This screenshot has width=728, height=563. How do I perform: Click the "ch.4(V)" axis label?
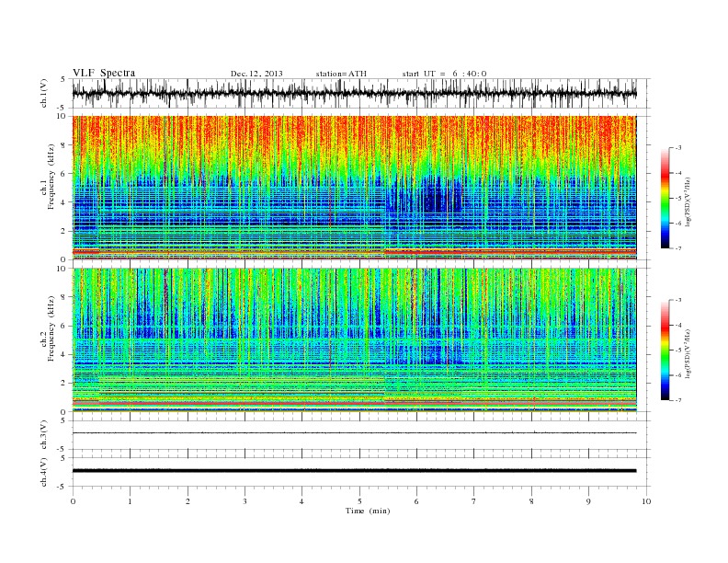coord(43,472)
